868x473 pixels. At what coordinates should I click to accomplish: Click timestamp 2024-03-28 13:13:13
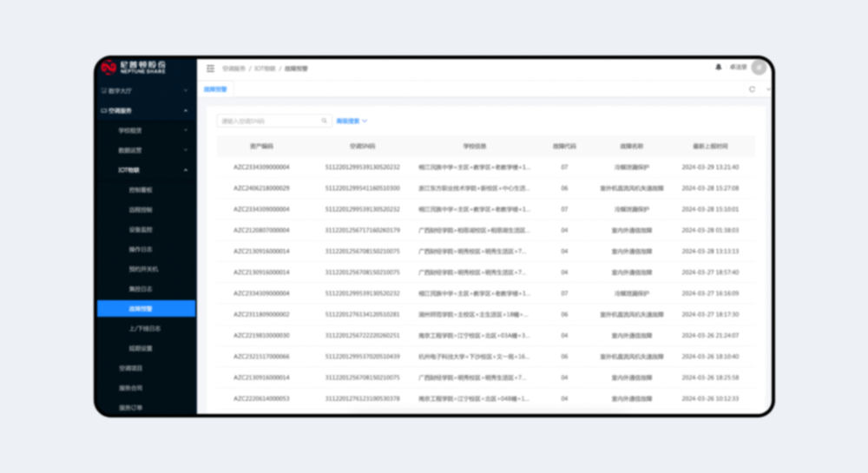[x=710, y=251]
